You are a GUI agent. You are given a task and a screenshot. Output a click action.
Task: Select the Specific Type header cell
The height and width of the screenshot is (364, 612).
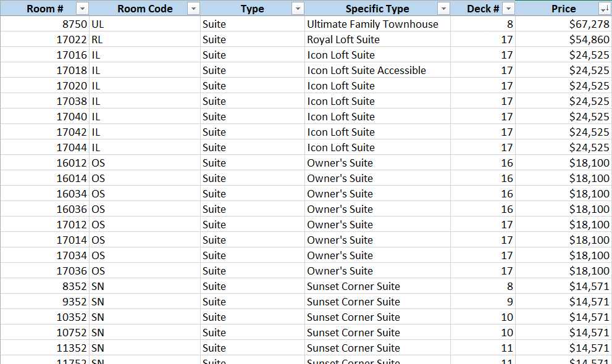click(x=377, y=8)
